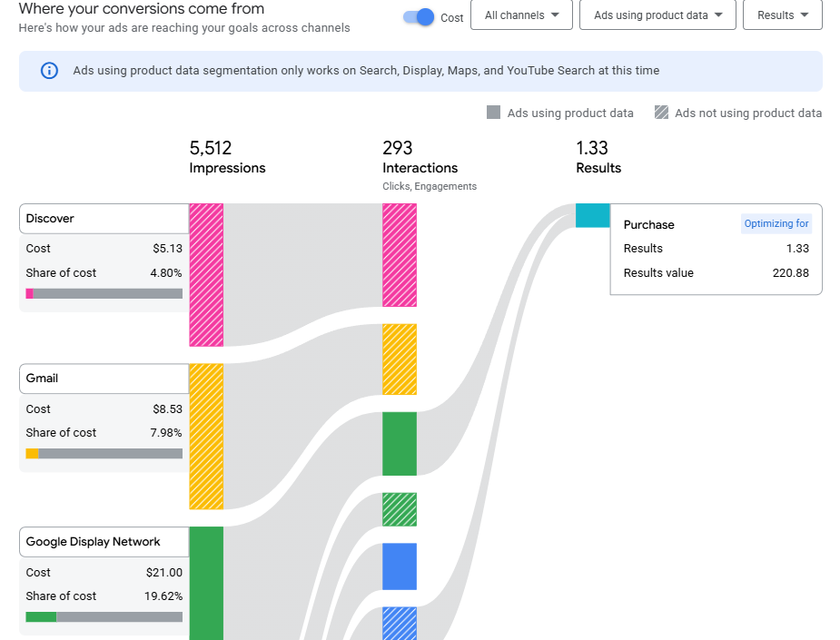
Task: Open the Ads using product data dropdown
Action: 656,15
